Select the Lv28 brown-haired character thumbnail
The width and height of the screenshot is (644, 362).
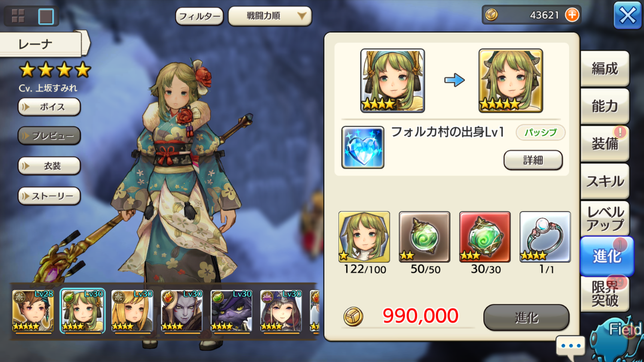click(33, 311)
